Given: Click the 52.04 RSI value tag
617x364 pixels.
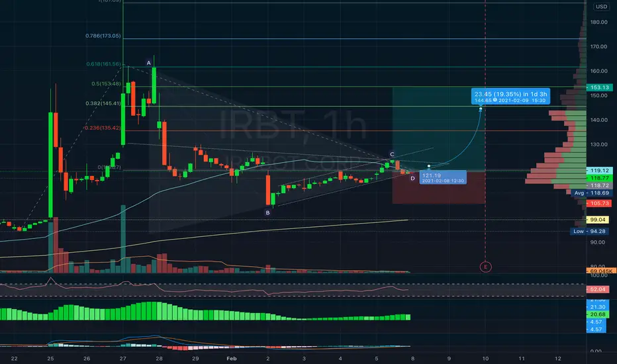Looking at the screenshot, I should pyautogui.click(x=598, y=289).
